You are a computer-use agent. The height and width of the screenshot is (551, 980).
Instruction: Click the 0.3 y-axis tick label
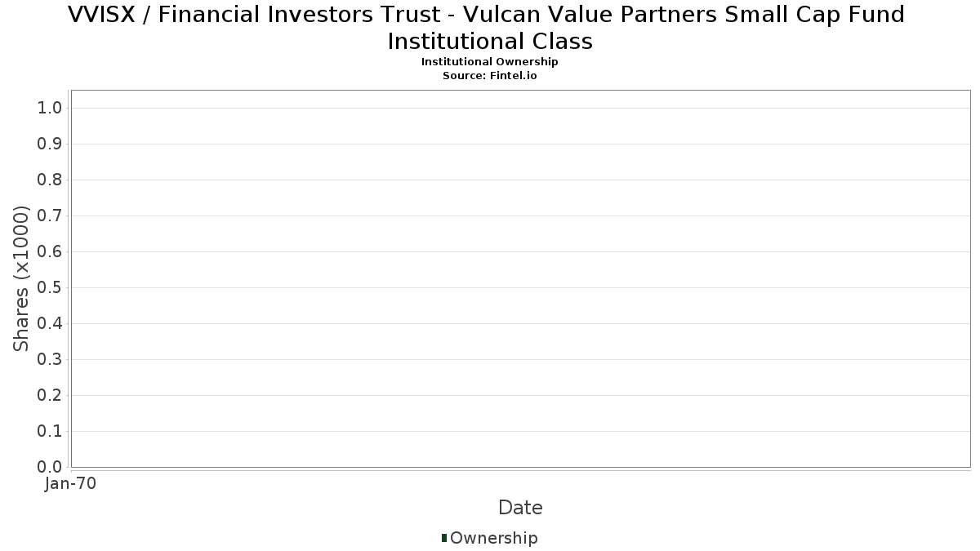[x=50, y=360]
